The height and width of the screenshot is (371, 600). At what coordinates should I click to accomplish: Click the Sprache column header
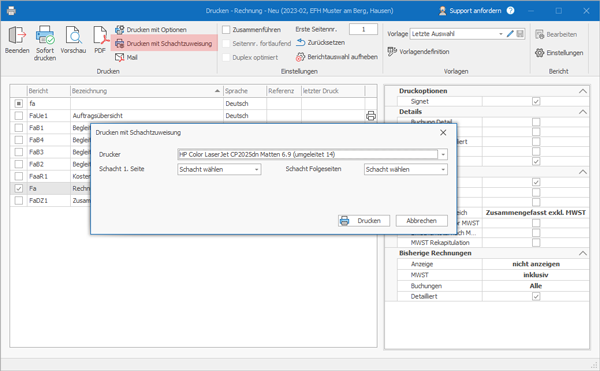(245, 91)
